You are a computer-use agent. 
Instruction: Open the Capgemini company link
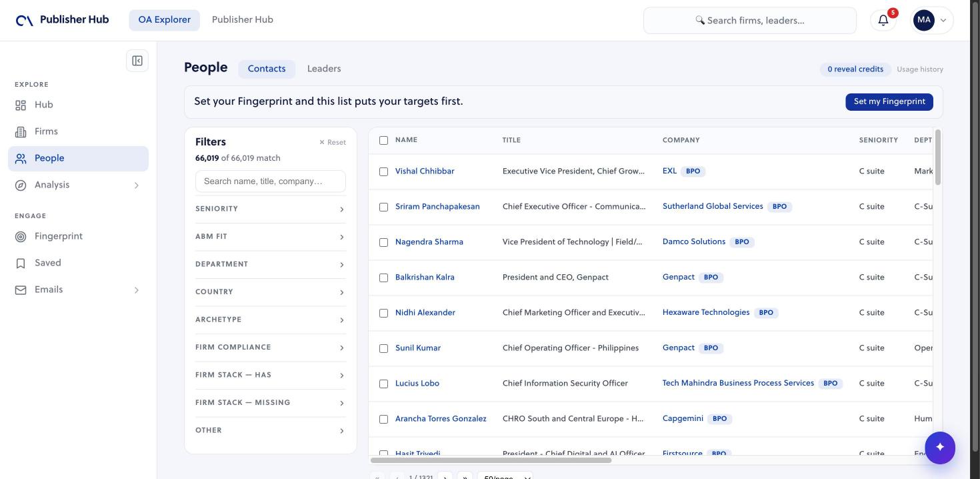683,418
